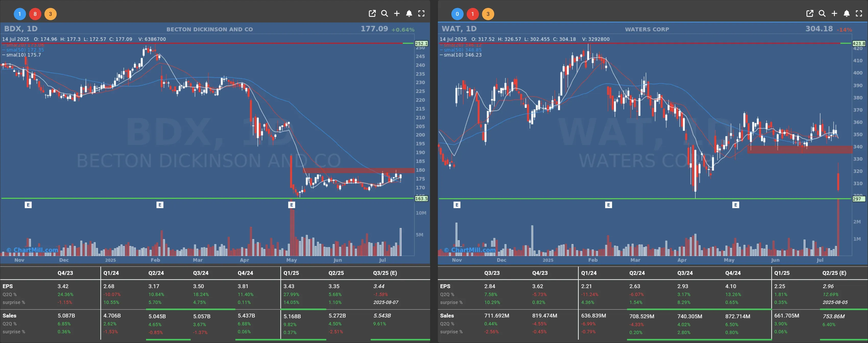Click BDX earnings marker near May
Screen dimensions: 868x343
click(x=292, y=205)
